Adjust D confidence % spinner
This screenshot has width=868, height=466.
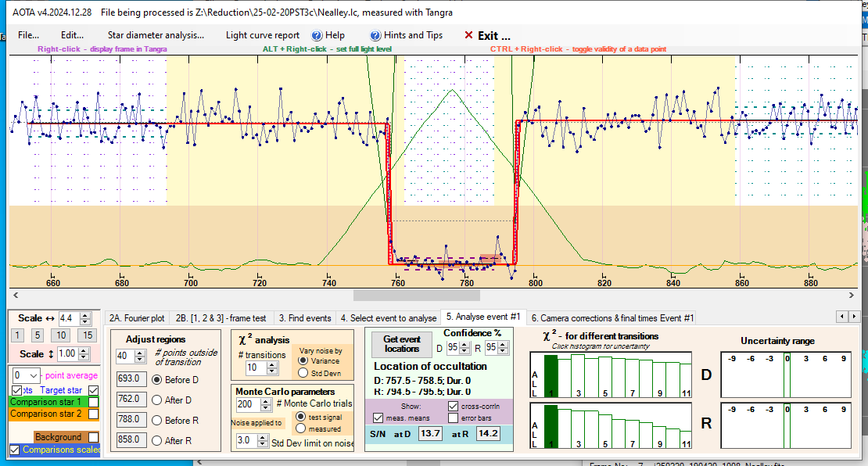[464, 348]
